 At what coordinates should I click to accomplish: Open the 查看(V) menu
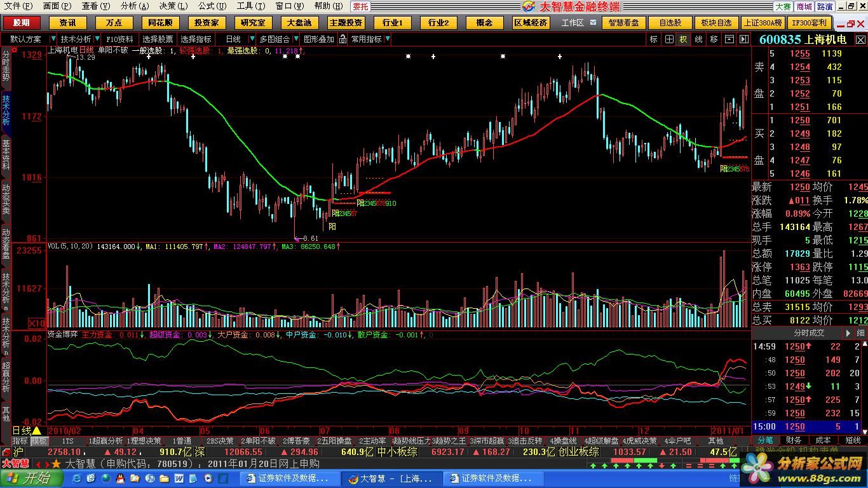tap(96, 6)
